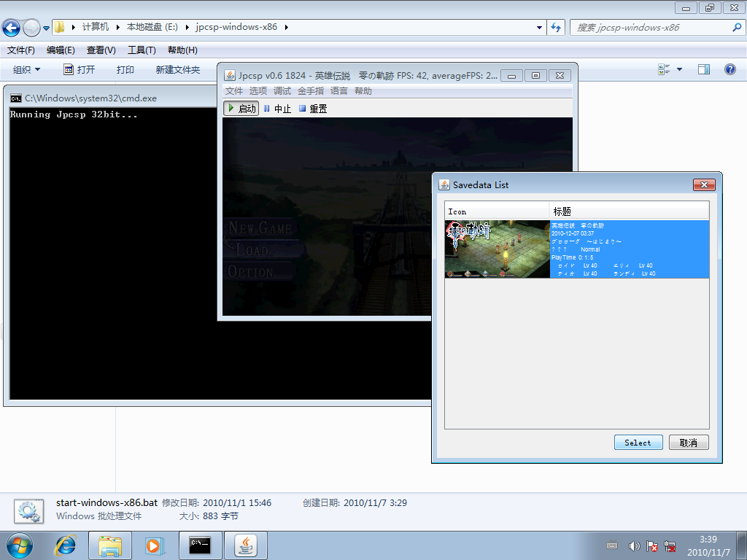This screenshot has width=747, height=560.
Task: Click start-windows-x86.bat name in details pane
Action: (x=107, y=503)
